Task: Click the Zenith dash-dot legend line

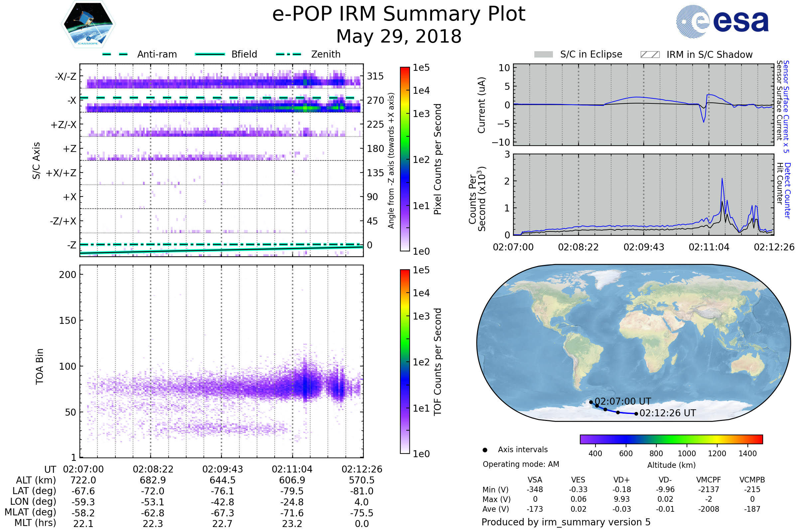Action: [288, 54]
